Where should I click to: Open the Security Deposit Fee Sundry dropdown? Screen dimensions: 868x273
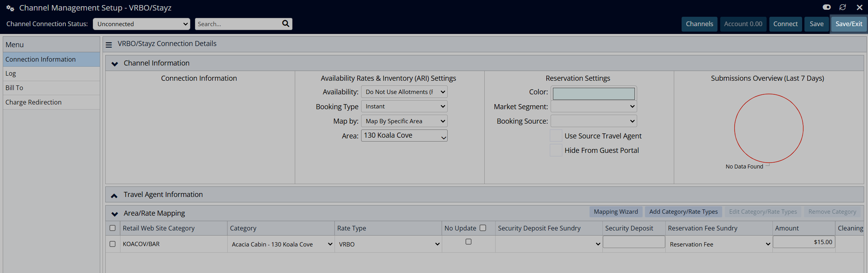point(549,244)
